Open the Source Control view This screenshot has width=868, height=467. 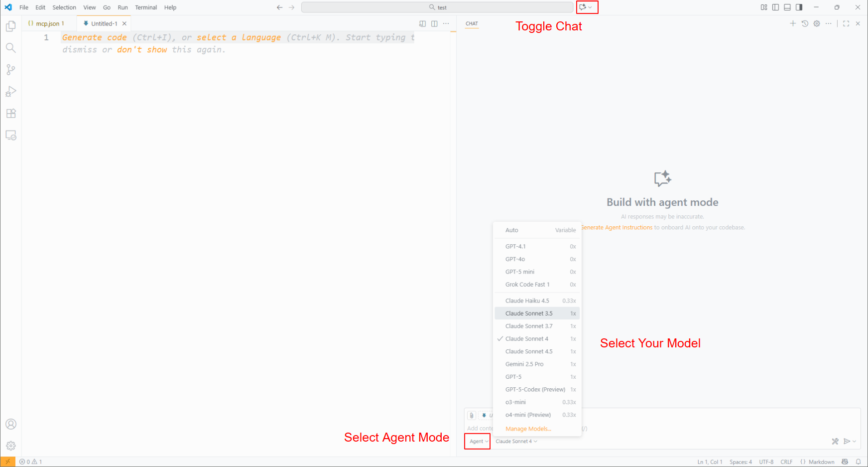tap(10, 70)
